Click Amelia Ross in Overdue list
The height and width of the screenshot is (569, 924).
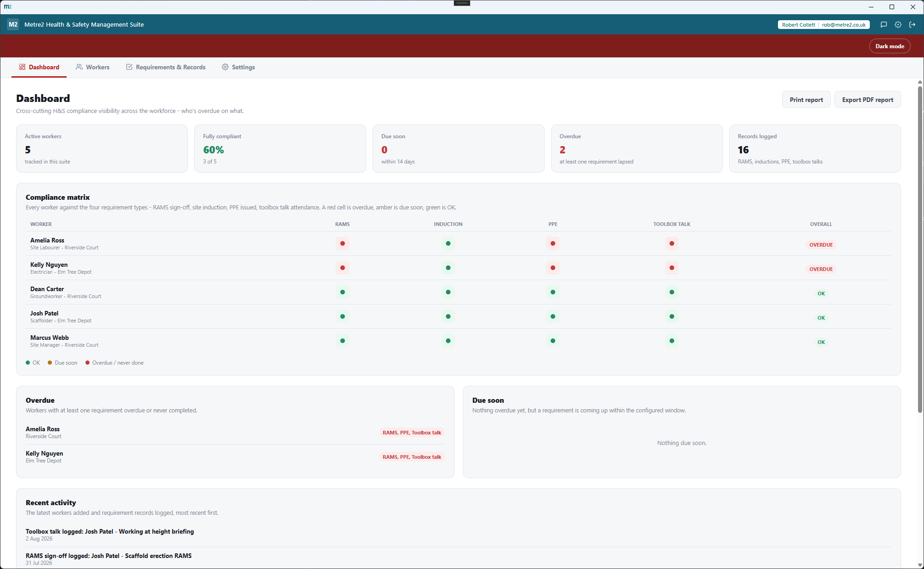(x=235, y=432)
